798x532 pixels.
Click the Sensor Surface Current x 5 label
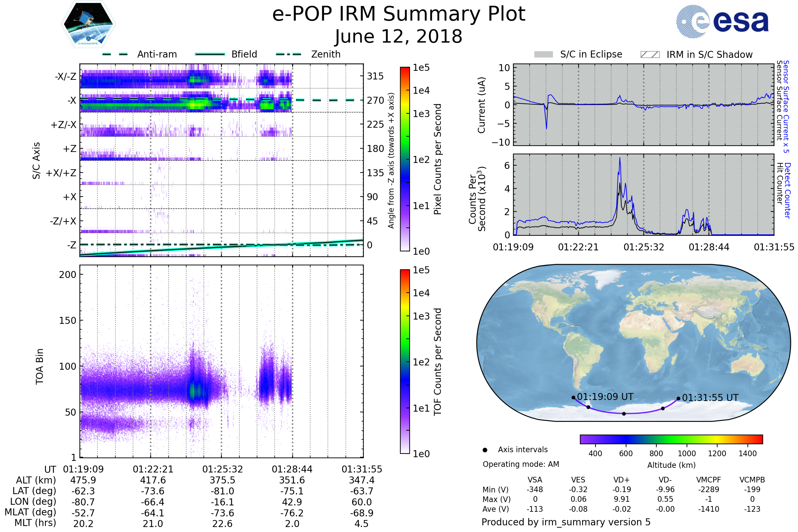[x=786, y=106]
